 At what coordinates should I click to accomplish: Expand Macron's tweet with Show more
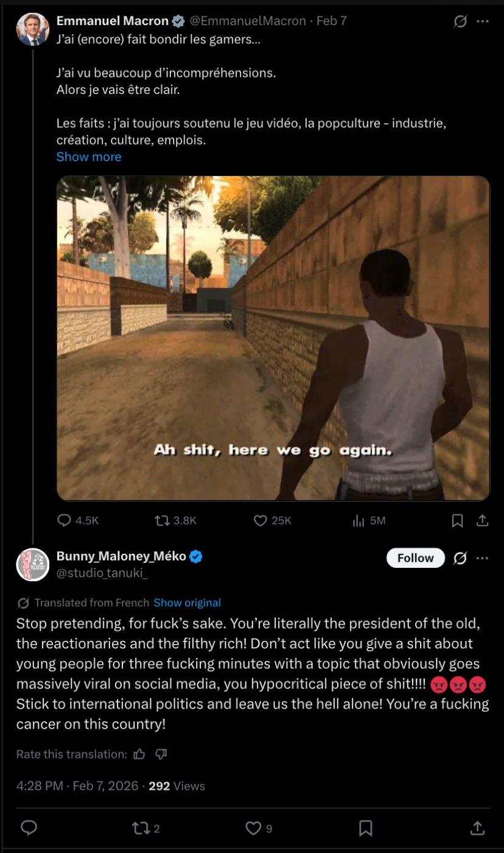coord(89,157)
